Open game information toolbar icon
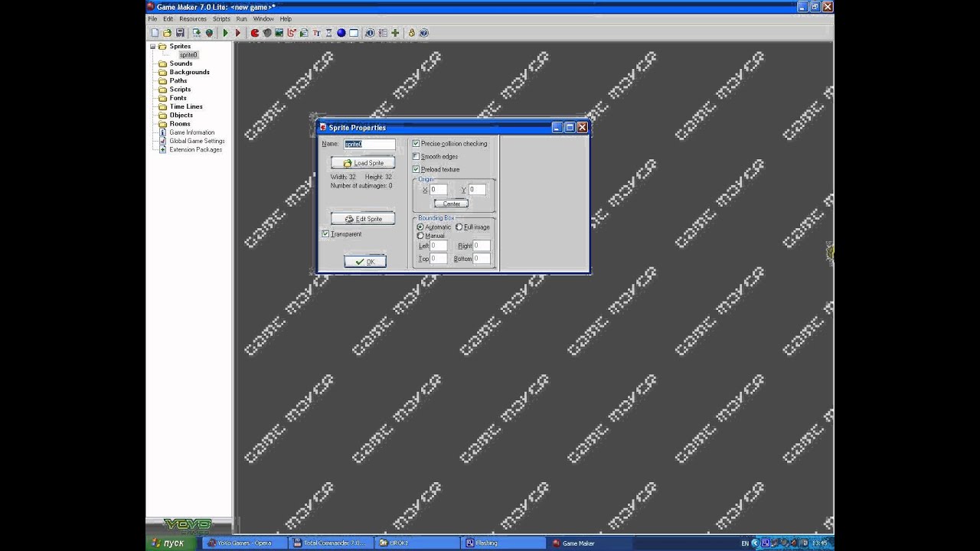The width and height of the screenshot is (980, 551). tap(370, 33)
